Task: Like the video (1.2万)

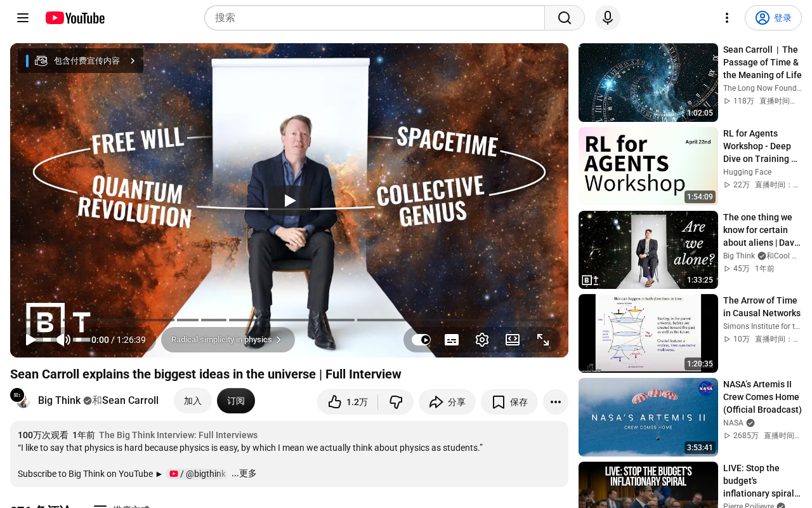Action: (x=348, y=402)
